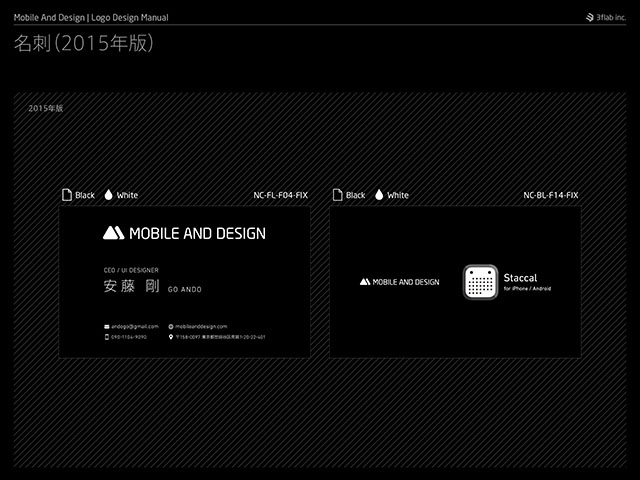Click the name '安藤 剛' on the card
This screenshot has width=640, height=480.
131,286
